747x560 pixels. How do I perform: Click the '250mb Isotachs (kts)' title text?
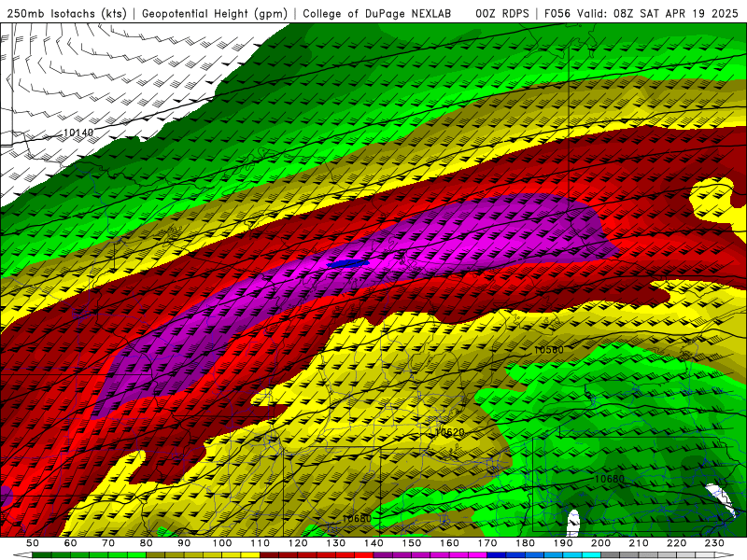click(x=66, y=13)
